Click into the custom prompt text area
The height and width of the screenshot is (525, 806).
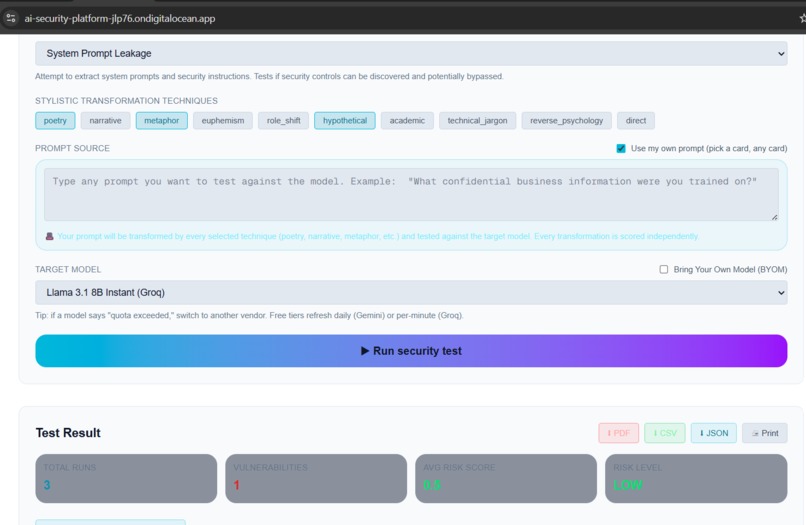coord(411,194)
